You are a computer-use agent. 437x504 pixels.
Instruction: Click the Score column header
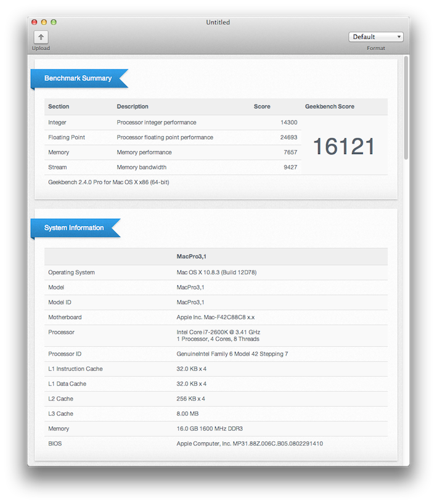pos(262,107)
